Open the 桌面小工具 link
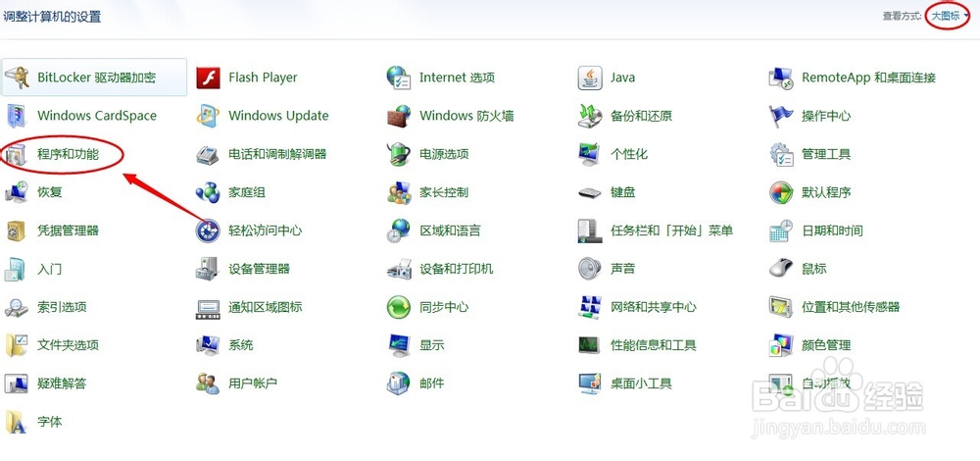 (641, 384)
